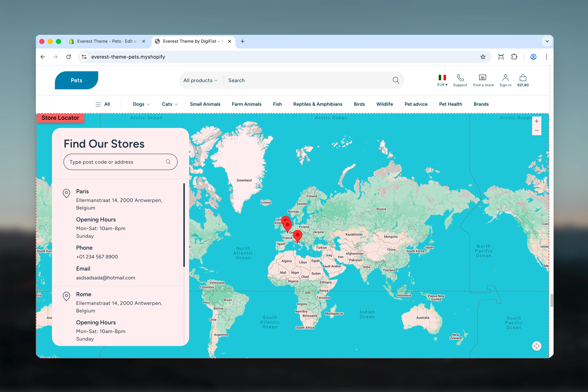Screen dimensions: 588x392
Task: Open Chrome three-dot menu
Action: pos(546,57)
